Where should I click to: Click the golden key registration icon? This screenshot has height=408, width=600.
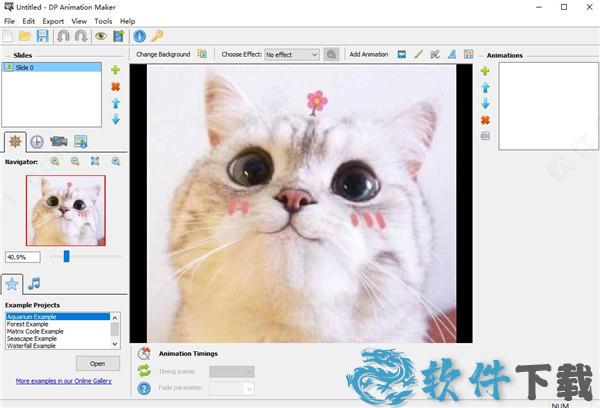click(x=157, y=36)
